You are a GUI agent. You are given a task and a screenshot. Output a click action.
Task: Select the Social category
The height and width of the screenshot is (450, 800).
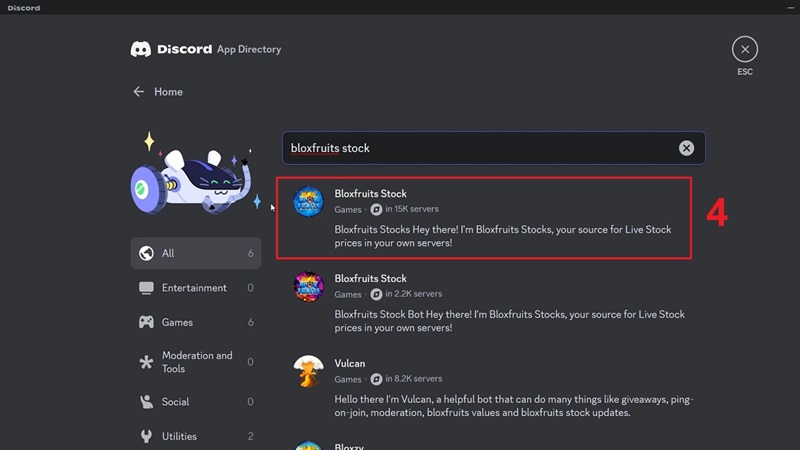tap(175, 402)
